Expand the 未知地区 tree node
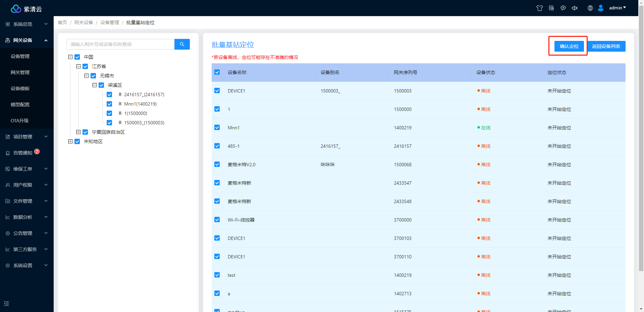Viewport: 644px width, 312px height. (x=70, y=141)
